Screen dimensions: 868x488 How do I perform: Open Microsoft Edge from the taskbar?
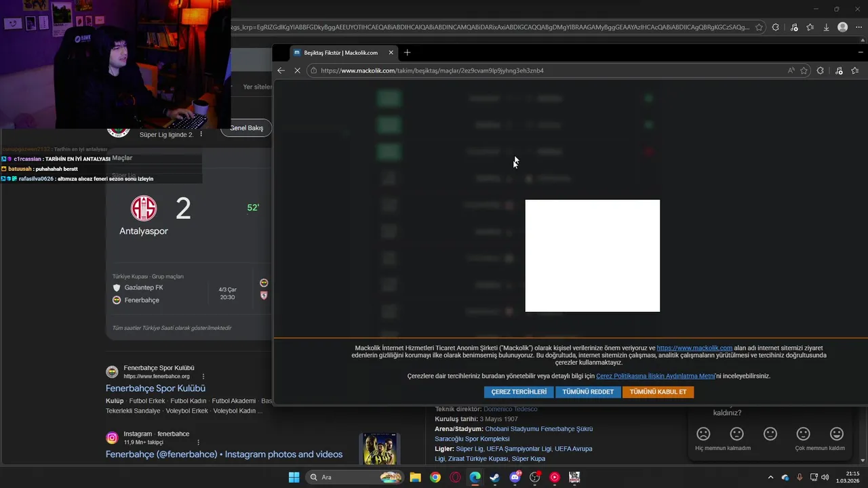click(475, 477)
